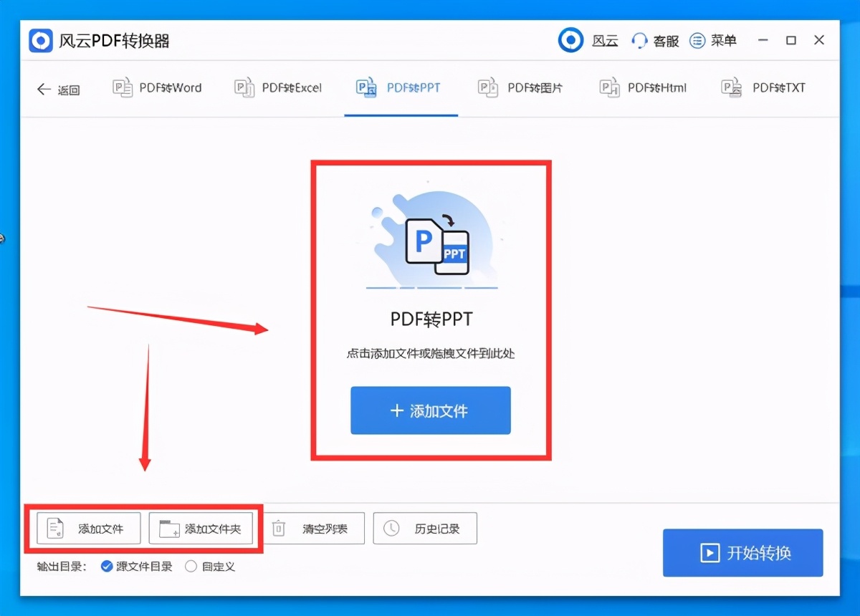Open the PDF转Excel tool
The height and width of the screenshot is (616, 860).
[x=279, y=87]
